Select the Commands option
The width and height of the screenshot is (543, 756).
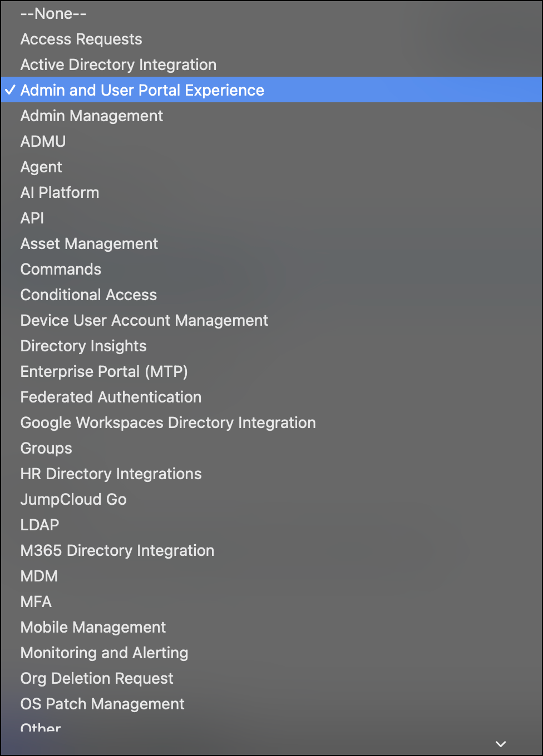pos(61,269)
